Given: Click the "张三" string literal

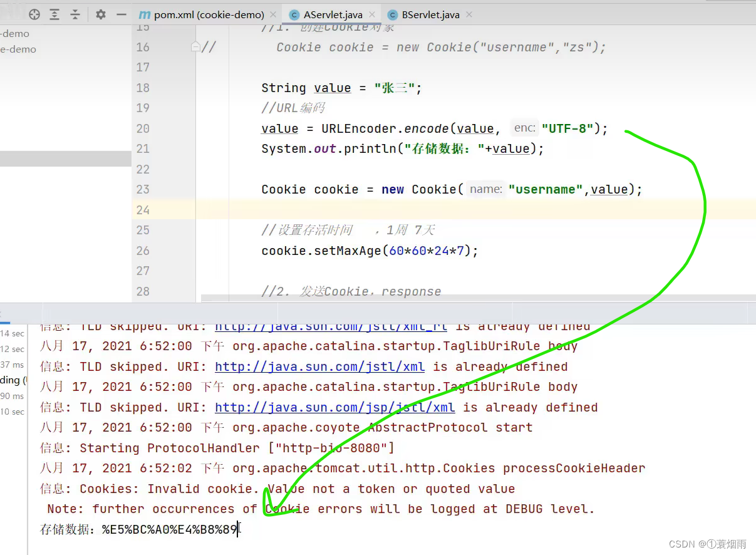Looking at the screenshot, I should click(x=395, y=88).
